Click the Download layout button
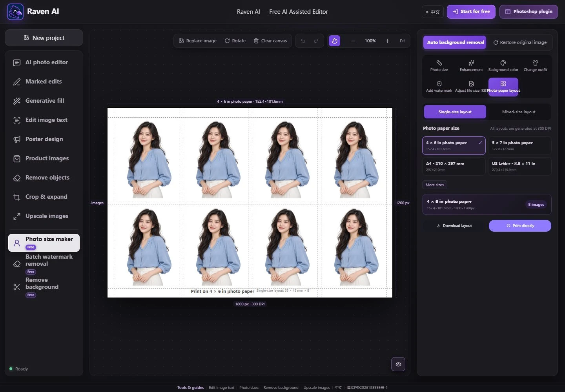 point(454,226)
